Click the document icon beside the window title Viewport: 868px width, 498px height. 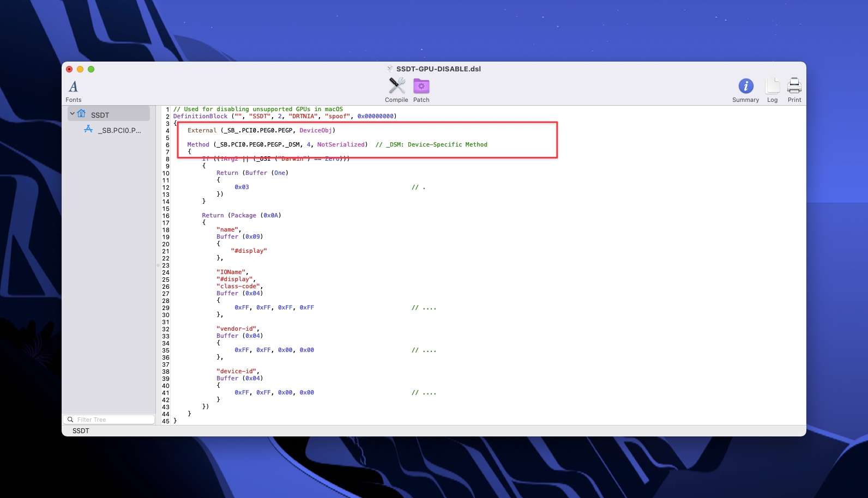tap(390, 69)
